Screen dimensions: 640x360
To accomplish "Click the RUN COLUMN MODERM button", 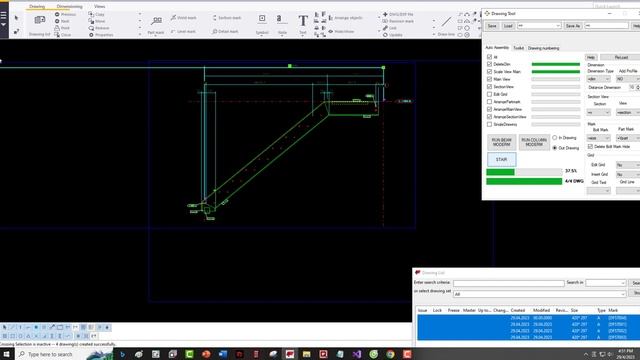I will point(534,142).
